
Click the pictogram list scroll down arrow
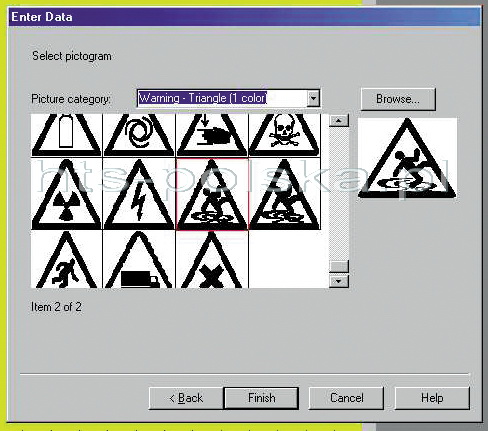[x=339, y=281]
